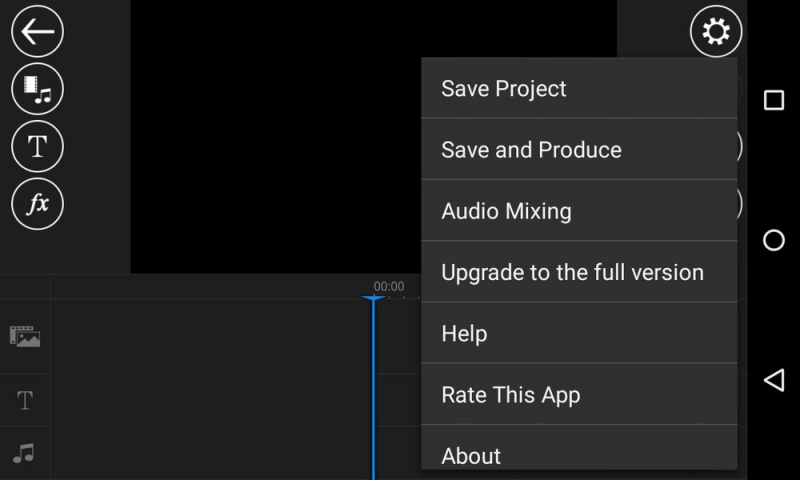The height and width of the screenshot is (480, 800).
Task: Open the add video and music media icon
Action: pyautogui.click(x=37, y=90)
